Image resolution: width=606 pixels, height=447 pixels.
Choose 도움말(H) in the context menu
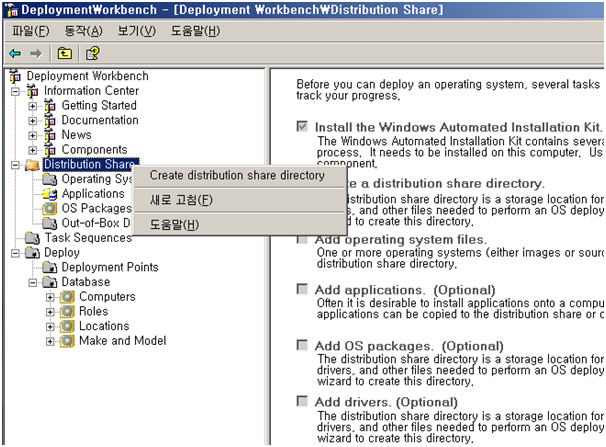pyautogui.click(x=239, y=224)
